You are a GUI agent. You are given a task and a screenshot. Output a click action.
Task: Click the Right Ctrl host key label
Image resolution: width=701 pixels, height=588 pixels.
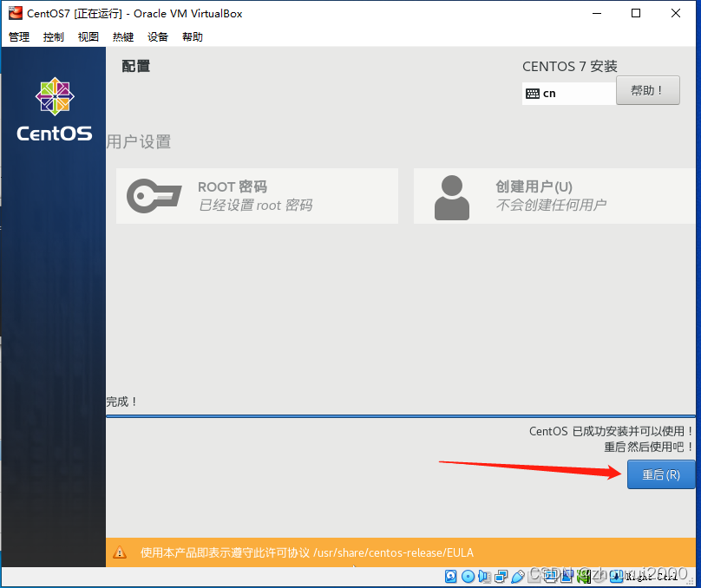coord(651,577)
